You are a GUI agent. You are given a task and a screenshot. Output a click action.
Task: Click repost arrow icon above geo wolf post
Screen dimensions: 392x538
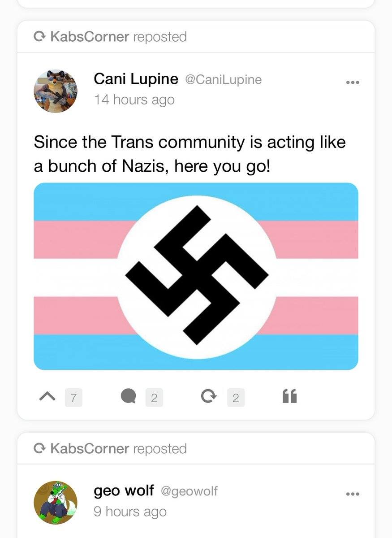pyautogui.click(x=40, y=448)
